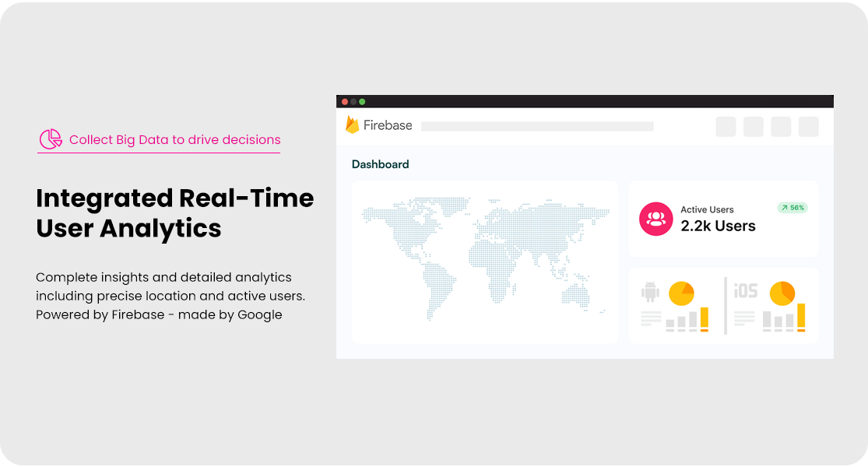The height and width of the screenshot is (467, 868).
Task: Toggle the yellow traffic light button
Action: pyautogui.click(x=354, y=101)
